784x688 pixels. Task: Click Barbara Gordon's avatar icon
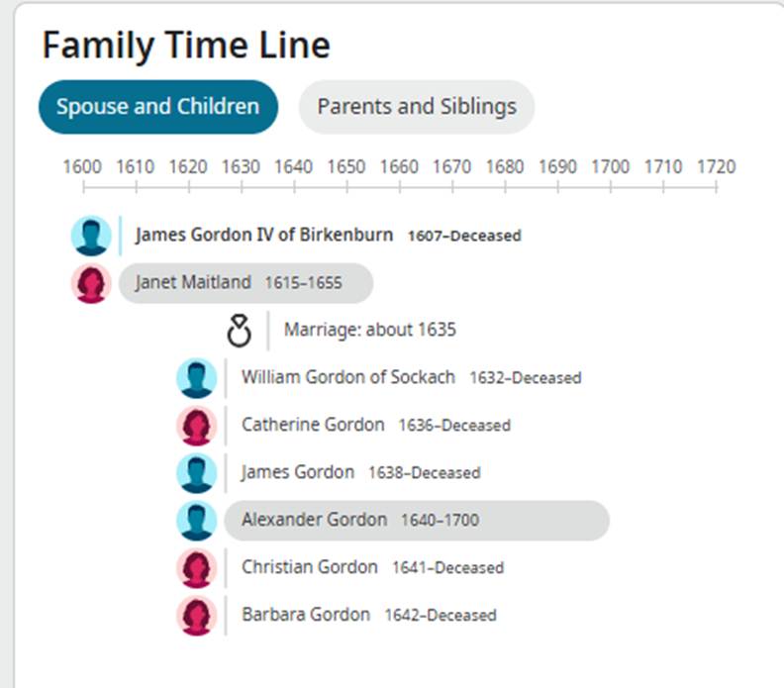[x=197, y=616]
